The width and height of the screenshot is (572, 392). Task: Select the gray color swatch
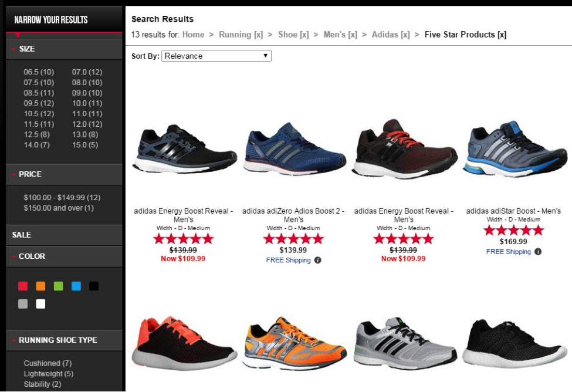point(23,304)
